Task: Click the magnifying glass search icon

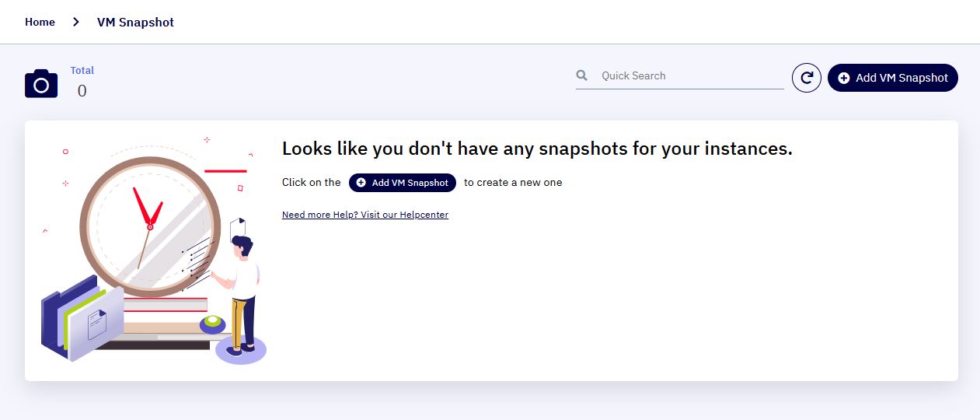Action: click(x=582, y=75)
